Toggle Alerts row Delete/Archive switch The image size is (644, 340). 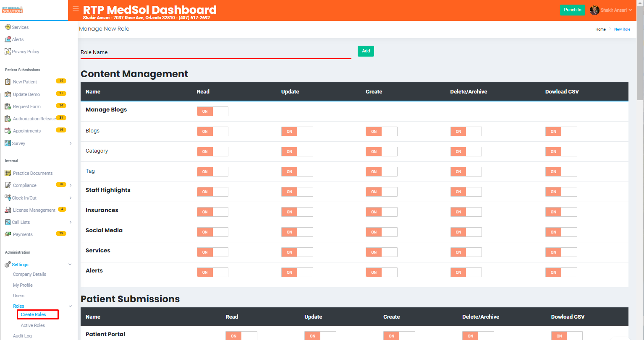466,272
